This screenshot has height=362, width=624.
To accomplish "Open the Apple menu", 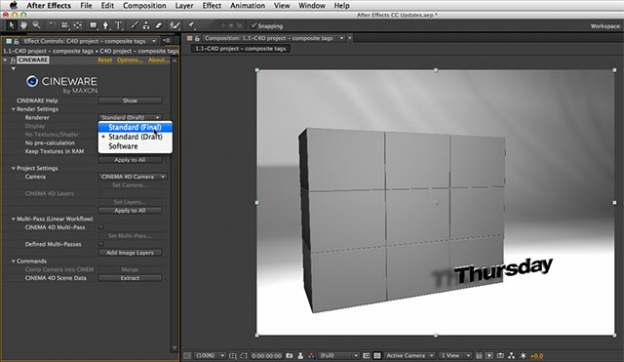I will tap(14, 6).
